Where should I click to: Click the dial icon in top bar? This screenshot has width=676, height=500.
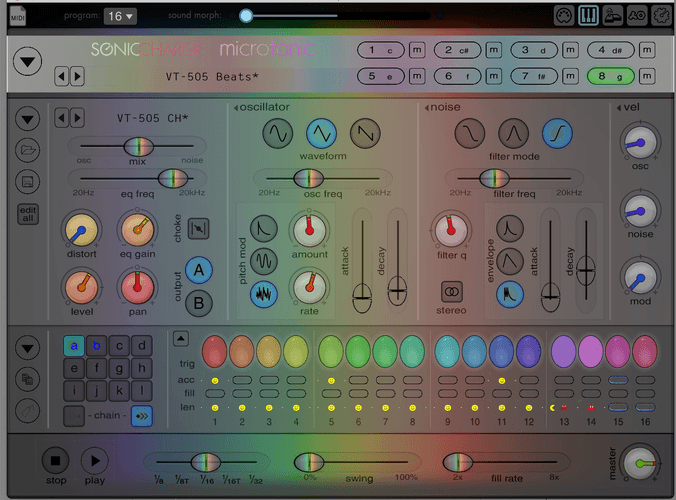tap(563, 16)
